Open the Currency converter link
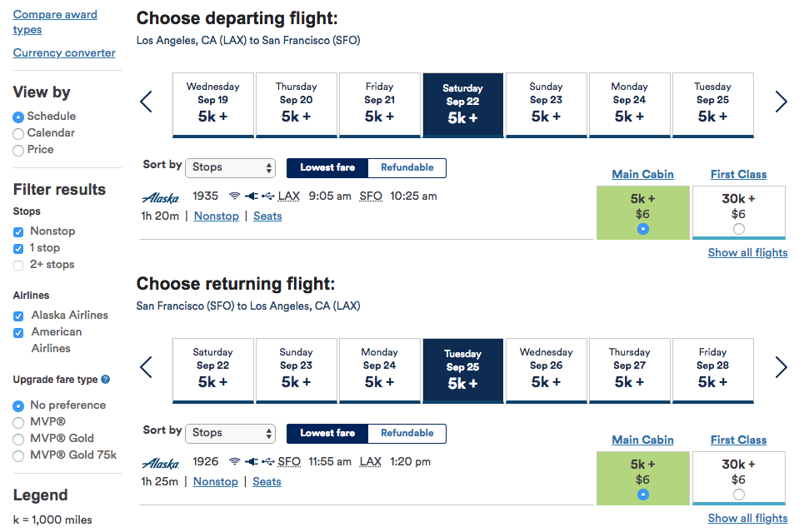 pos(64,53)
